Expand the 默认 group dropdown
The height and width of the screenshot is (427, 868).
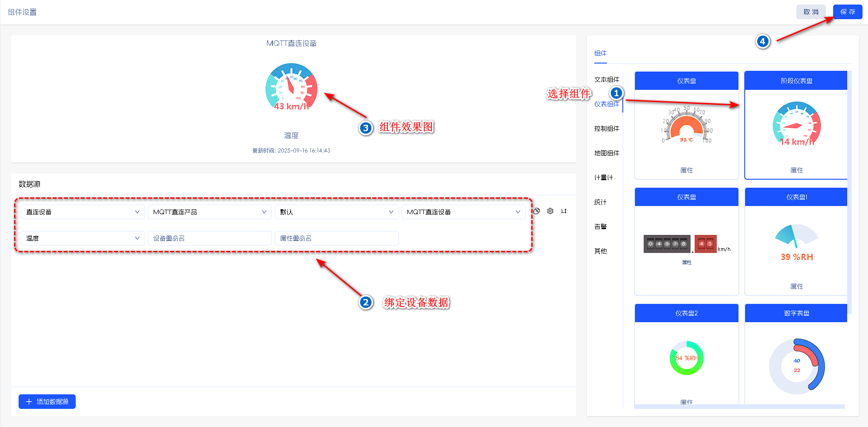click(x=336, y=212)
